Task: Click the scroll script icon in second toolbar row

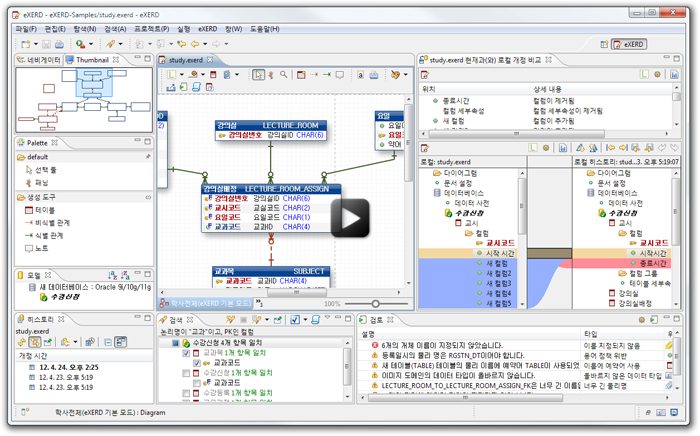Action: (196, 87)
